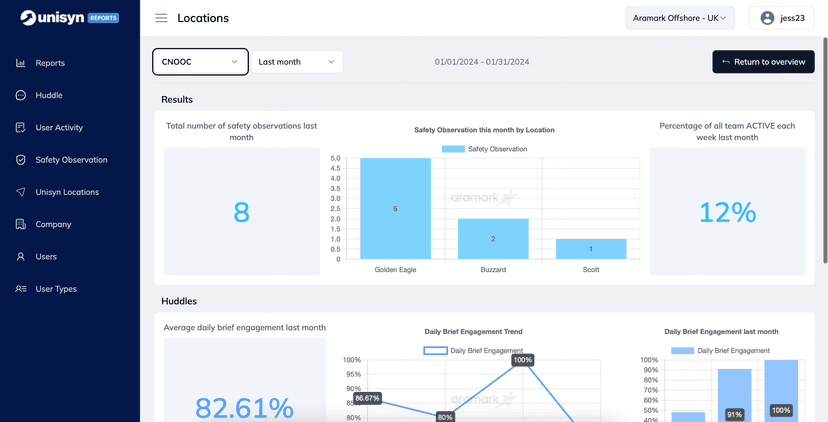Click the back arrow in Return to overview

click(726, 62)
